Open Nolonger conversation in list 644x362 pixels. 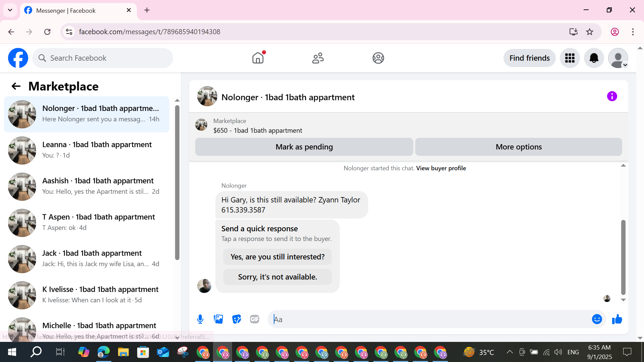tap(87, 114)
